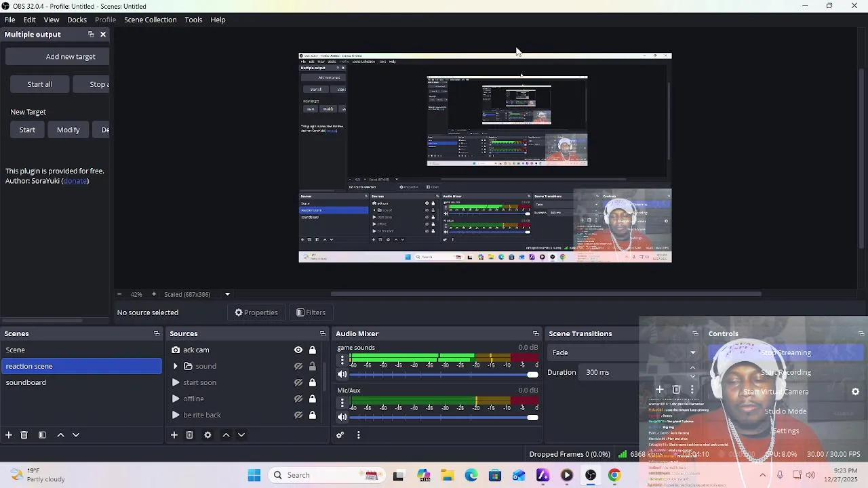
Task: Zoom out the preview with the minus icon
Action: (119, 294)
